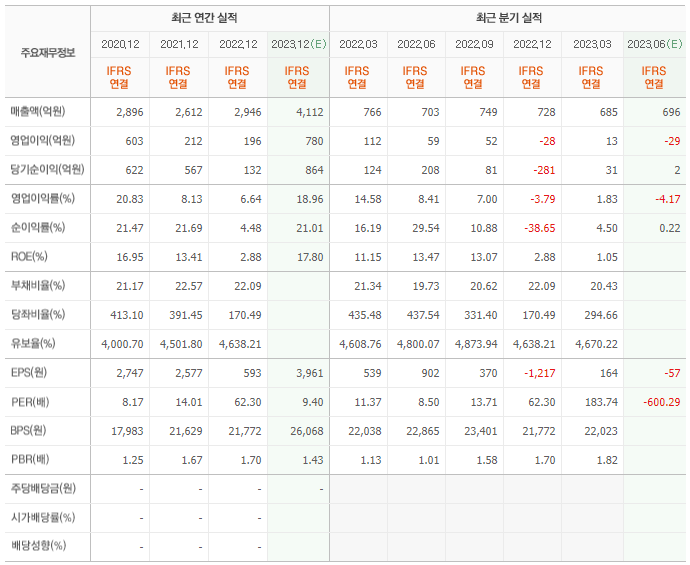The image size is (690, 565).
Task: Select the ROE(%) row label
Action: click(x=29, y=257)
